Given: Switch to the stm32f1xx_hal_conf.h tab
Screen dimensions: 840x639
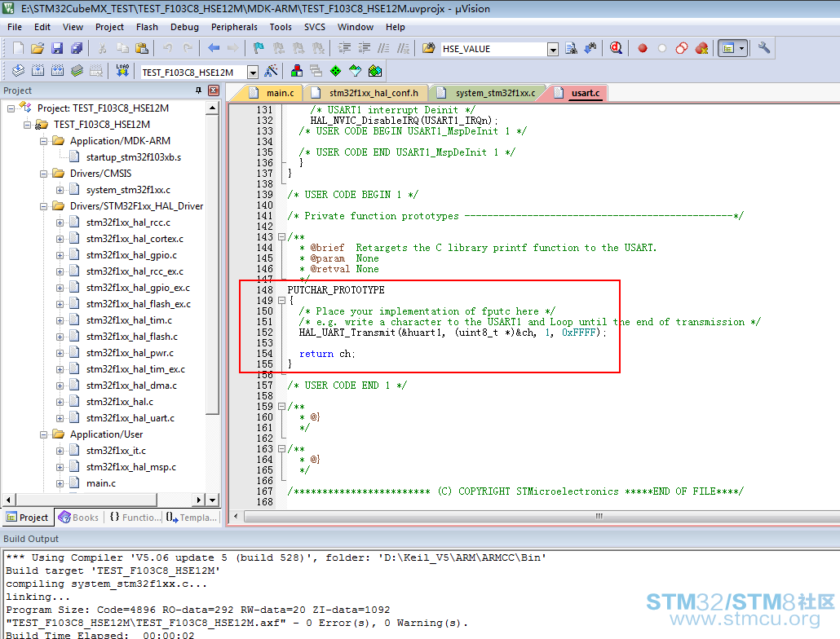Looking at the screenshot, I should pyautogui.click(x=366, y=93).
